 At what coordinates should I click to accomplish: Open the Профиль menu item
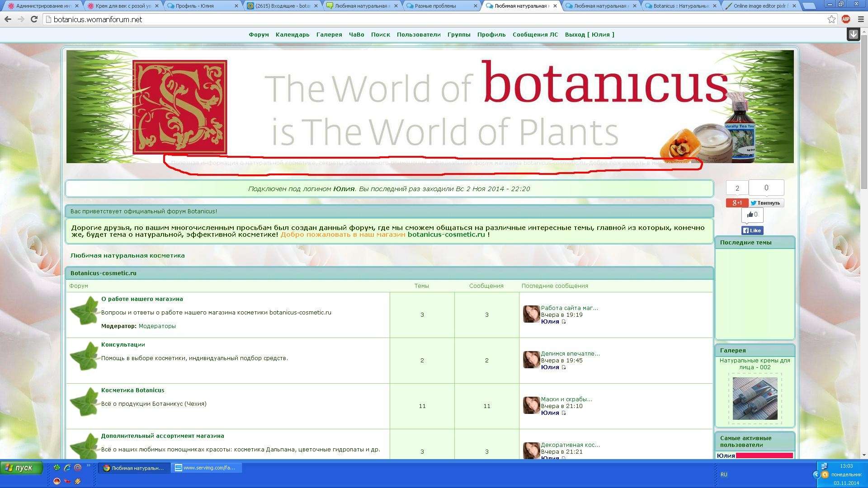coord(491,35)
